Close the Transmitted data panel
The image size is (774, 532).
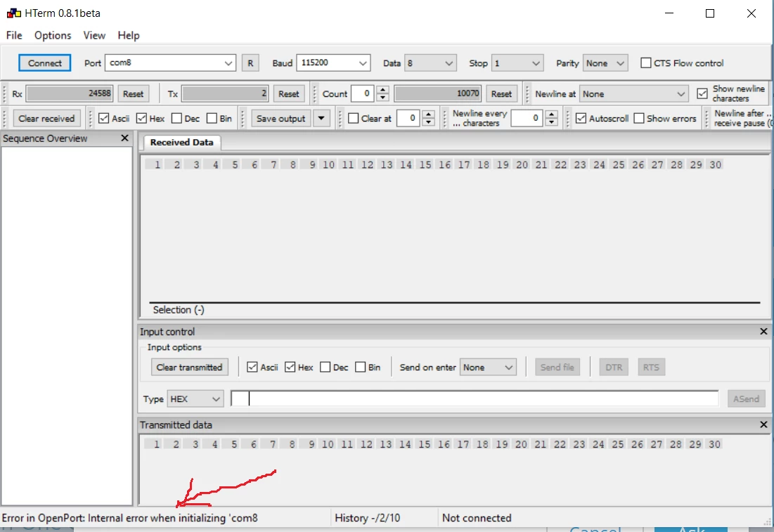coord(763,424)
